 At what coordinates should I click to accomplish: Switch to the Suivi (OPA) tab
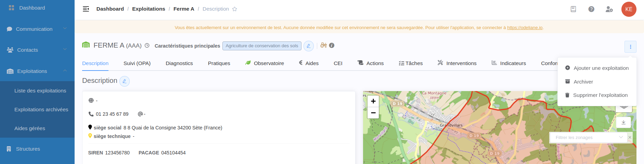click(x=137, y=63)
